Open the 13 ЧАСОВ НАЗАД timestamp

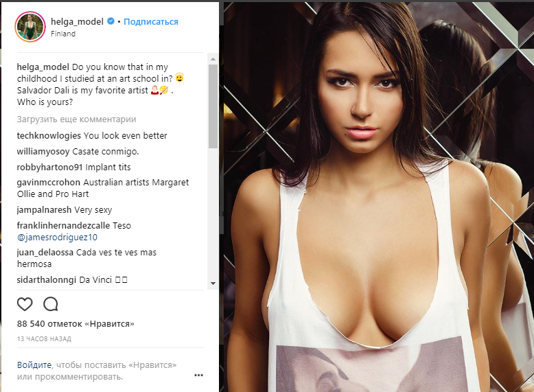44,339
